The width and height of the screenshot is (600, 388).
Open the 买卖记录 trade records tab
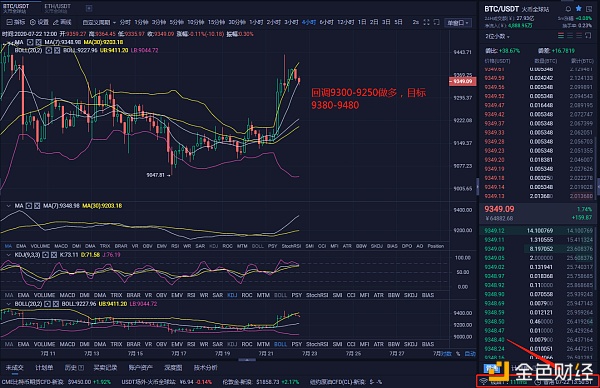(105, 368)
